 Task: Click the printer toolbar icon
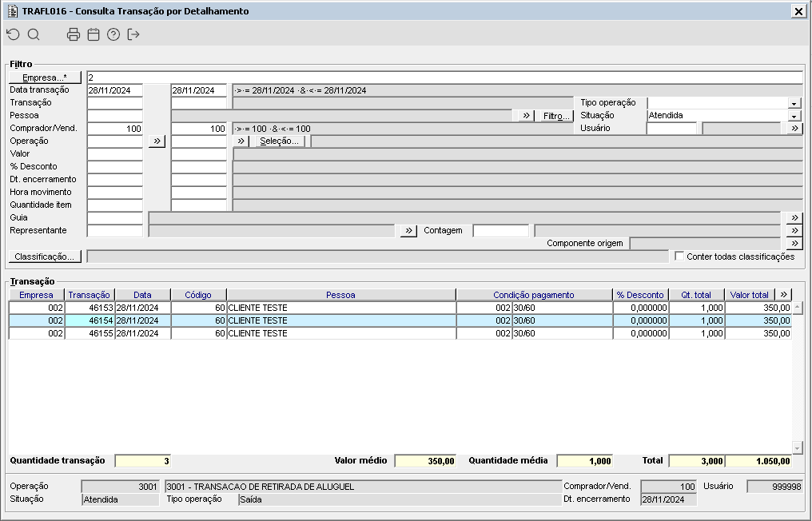(74, 34)
